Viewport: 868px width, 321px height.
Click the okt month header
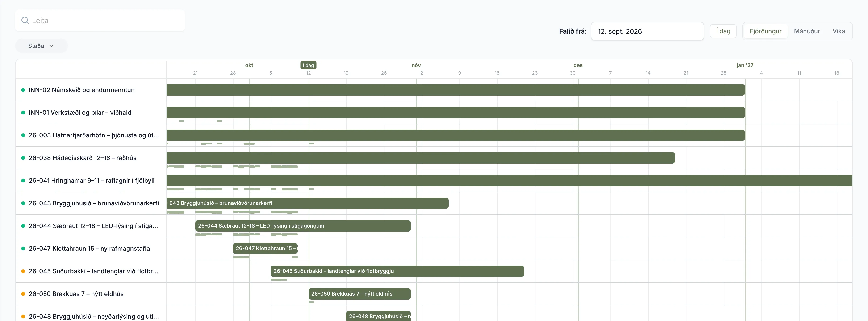tap(249, 65)
